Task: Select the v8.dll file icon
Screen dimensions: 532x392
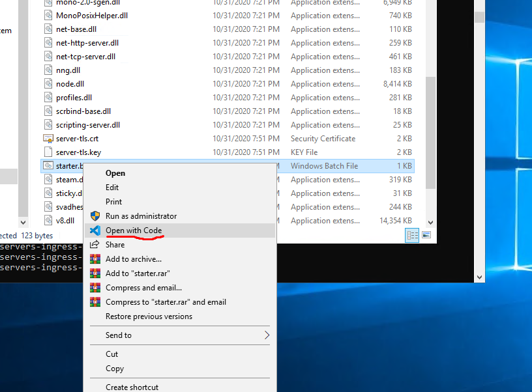Action: click(x=48, y=221)
